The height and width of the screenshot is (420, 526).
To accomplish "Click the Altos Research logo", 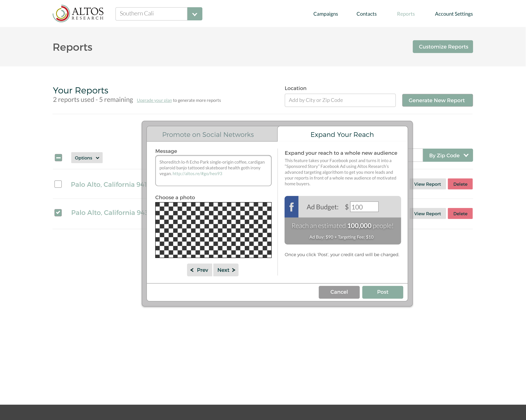I will point(78,14).
